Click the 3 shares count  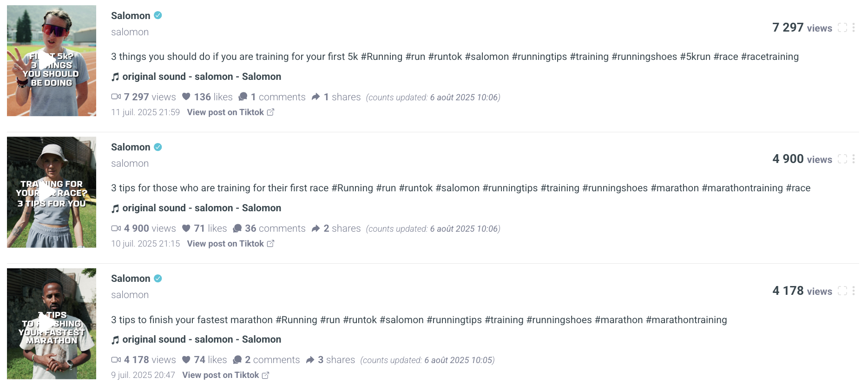point(336,360)
